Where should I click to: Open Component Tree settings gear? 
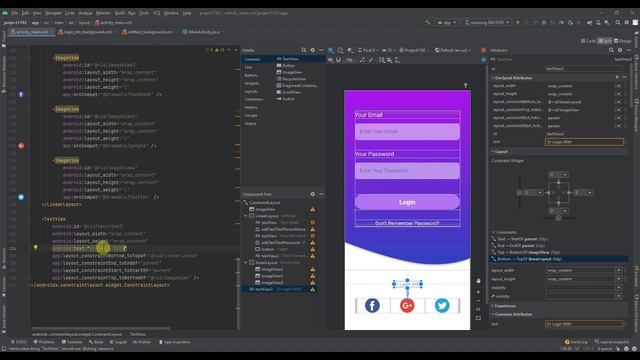[313, 194]
